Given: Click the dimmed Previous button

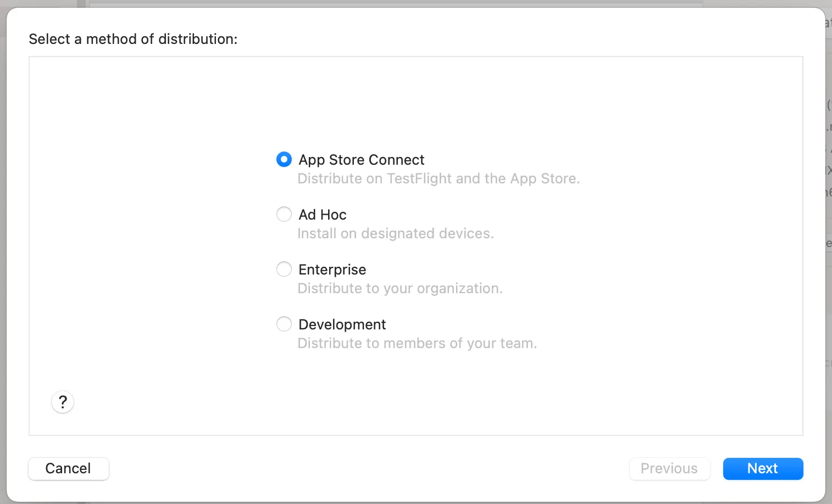Looking at the screenshot, I should click(669, 468).
